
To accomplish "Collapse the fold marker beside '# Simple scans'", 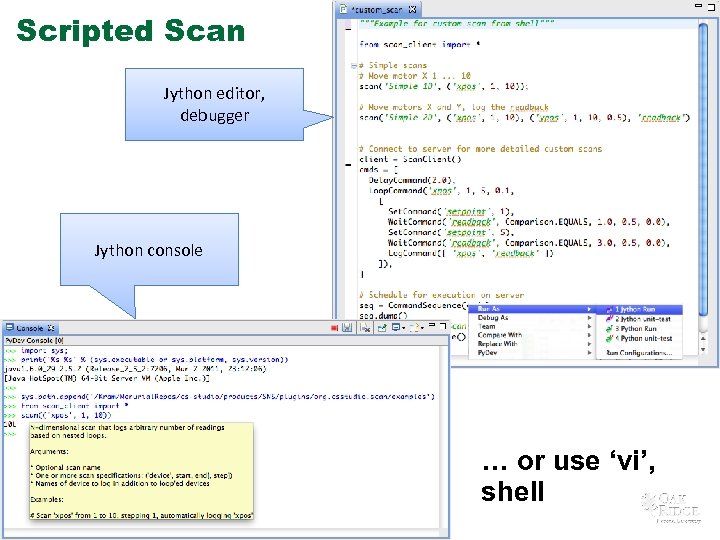I will [x=354, y=66].
